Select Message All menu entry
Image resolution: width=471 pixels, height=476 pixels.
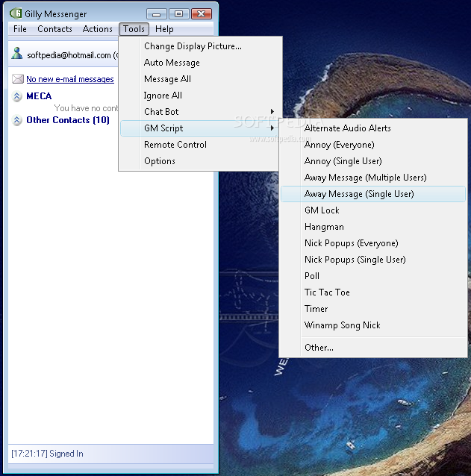(x=199, y=79)
